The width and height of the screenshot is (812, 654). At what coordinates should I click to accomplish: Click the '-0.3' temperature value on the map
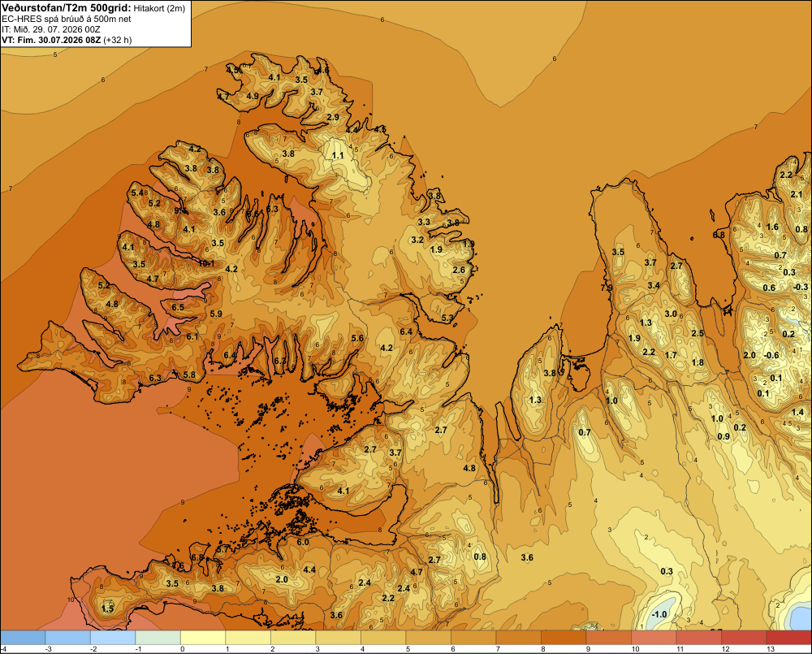(801, 287)
